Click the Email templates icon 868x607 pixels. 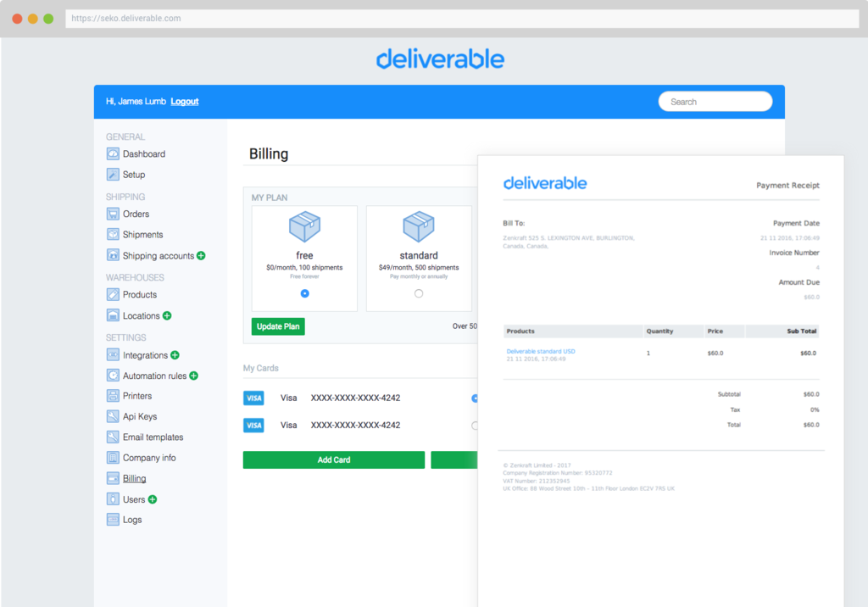[113, 437]
